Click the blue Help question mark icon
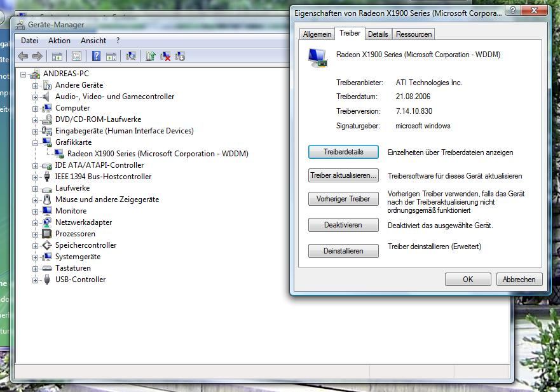This screenshot has width=560, height=392. 96,56
